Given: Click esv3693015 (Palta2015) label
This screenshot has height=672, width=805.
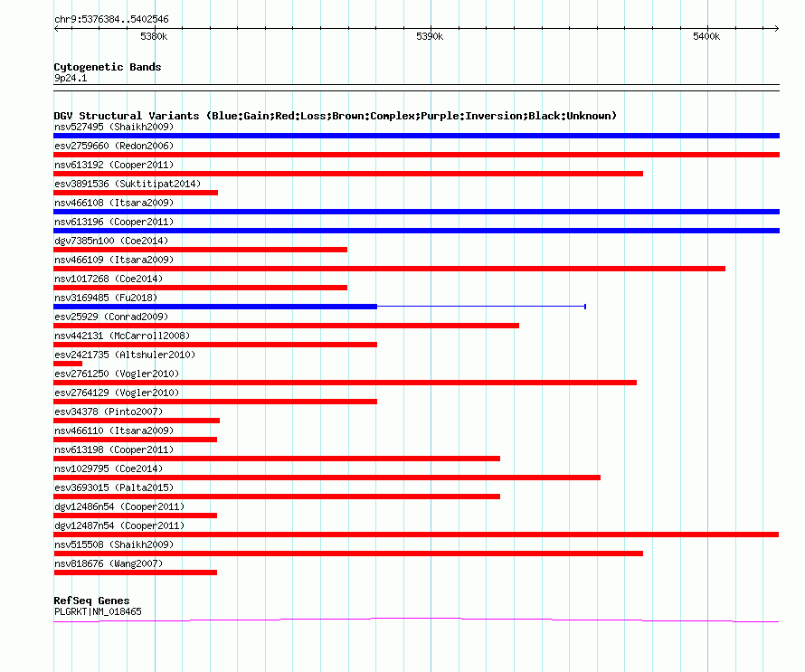Looking at the screenshot, I should pos(114,487).
